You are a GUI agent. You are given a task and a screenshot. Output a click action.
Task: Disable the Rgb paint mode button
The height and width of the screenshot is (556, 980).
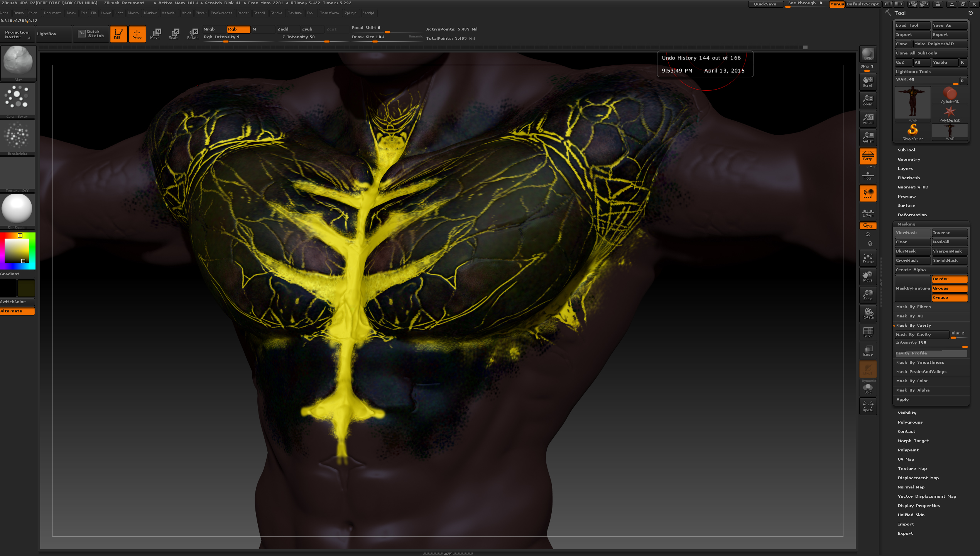[x=238, y=29]
